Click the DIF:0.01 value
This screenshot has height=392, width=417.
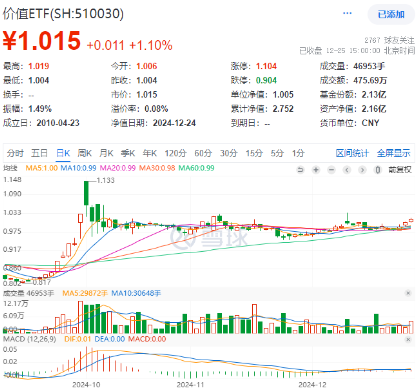[x=78, y=339]
